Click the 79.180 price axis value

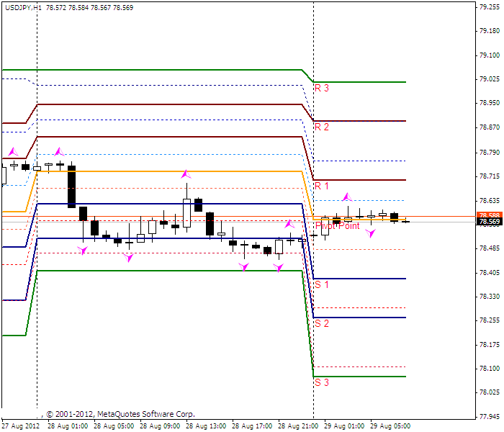click(490, 31)
